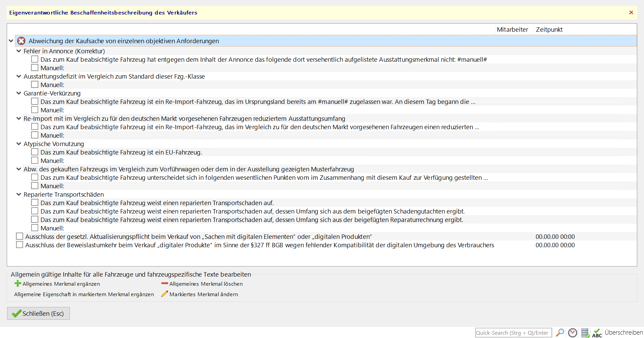Click pencil icon Markiertes Merkmal ändern
This screenshot has height=338, width=644.
[164, 294]
